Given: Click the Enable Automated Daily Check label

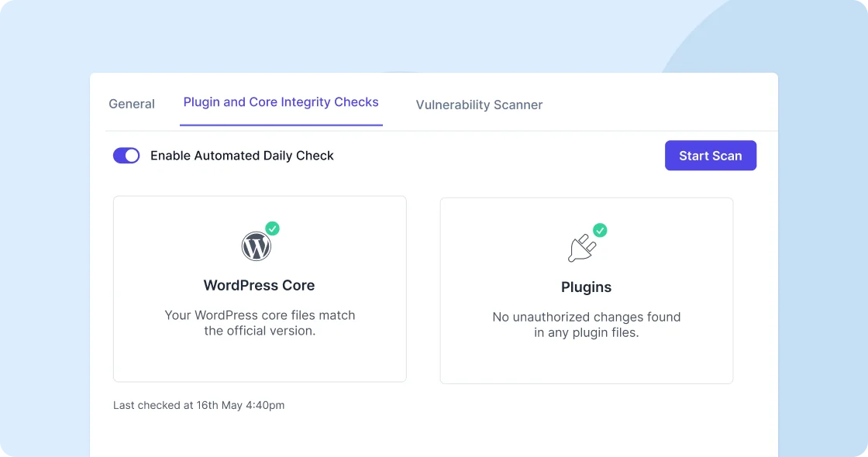Looking at the screenshot, I should point(242,155).
